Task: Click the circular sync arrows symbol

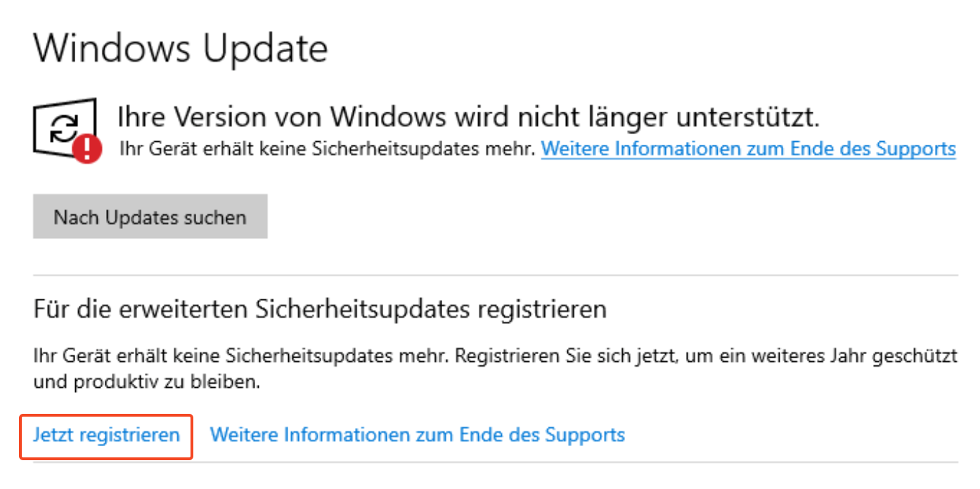Action: 65,128
